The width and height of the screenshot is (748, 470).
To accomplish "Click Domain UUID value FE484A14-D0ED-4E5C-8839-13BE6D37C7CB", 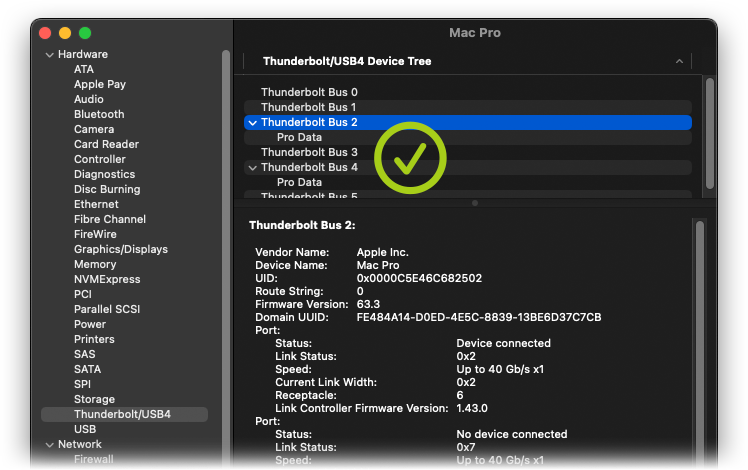I will coord(479,317).
